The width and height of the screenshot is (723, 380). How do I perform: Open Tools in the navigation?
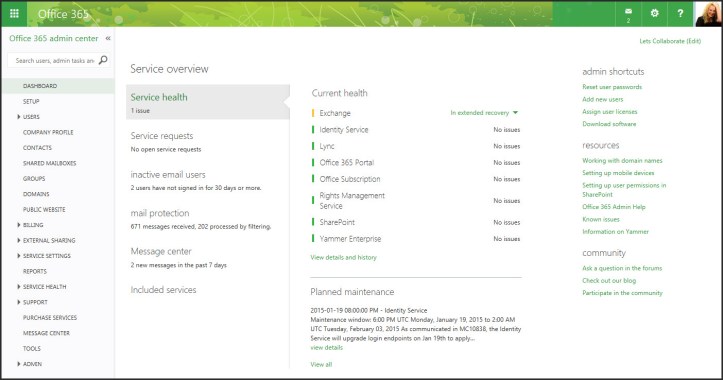[32, 349]
